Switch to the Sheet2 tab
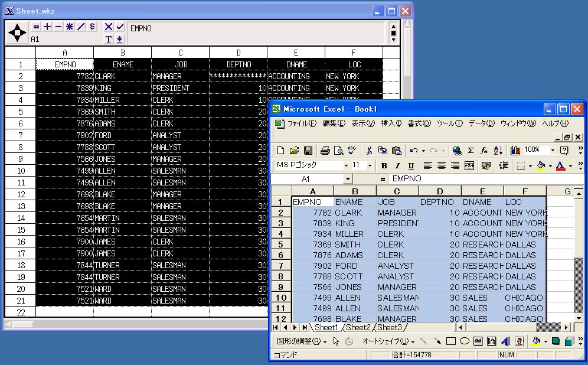Screen dimensions: 588x365 tap(358, 327)
